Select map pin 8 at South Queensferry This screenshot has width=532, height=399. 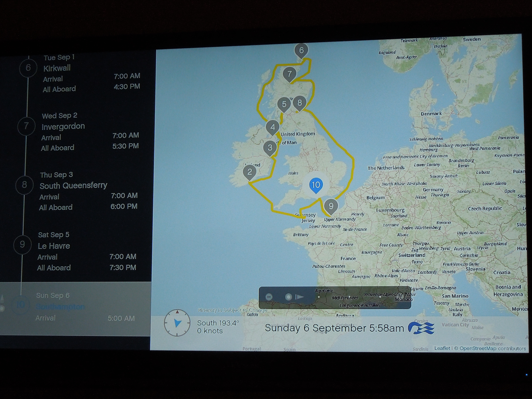click(299, 103)
